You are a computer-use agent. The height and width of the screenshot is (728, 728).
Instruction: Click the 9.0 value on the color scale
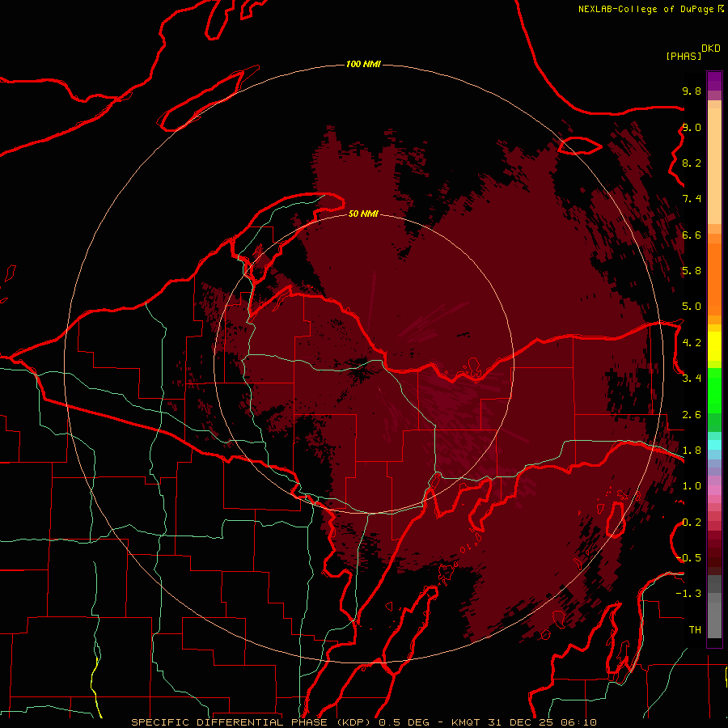click(x=692, y=127)
